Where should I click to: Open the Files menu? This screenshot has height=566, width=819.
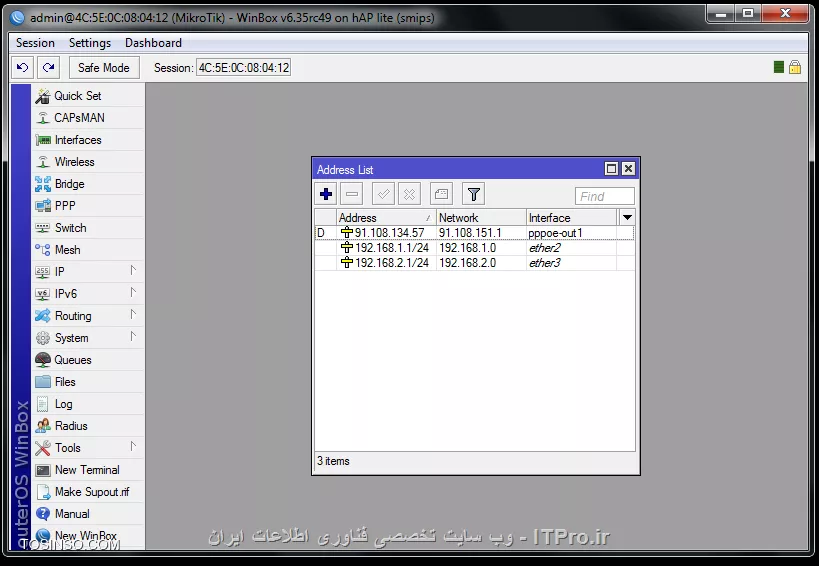tap(88, 382)
